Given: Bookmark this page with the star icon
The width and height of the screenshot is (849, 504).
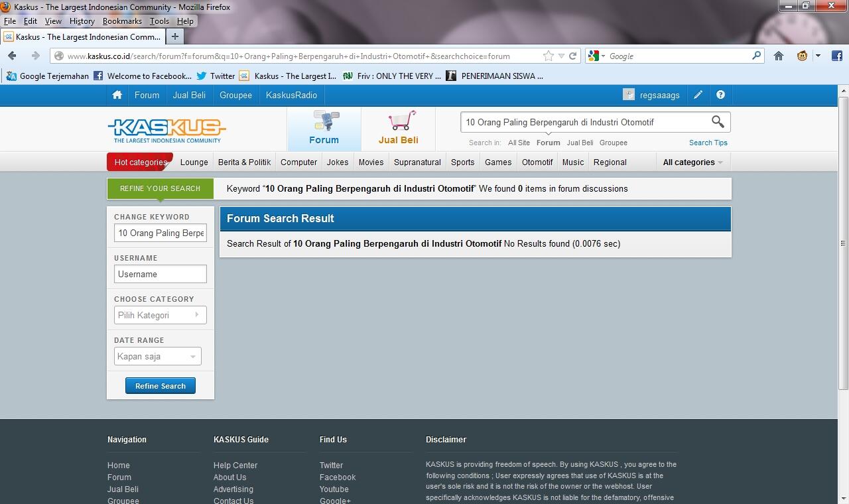Looking at the screenshot, I should (x=549, y=56).
